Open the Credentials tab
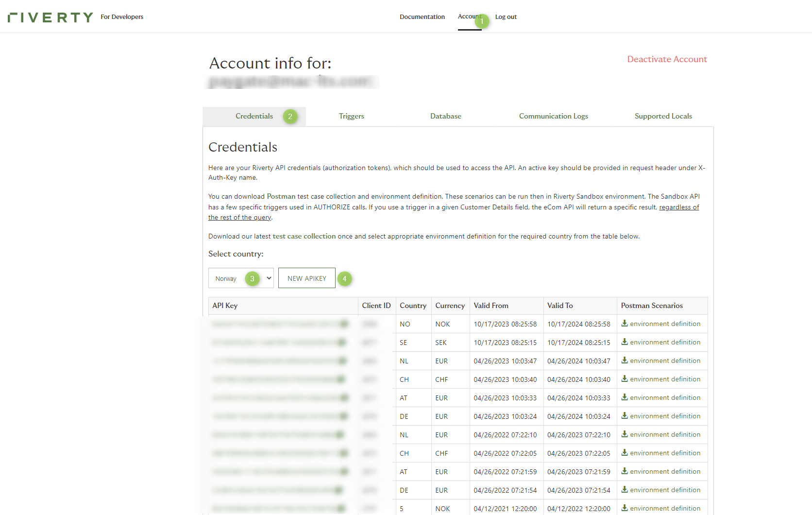The height and width of the screenshot is (515, 812). 254,116
